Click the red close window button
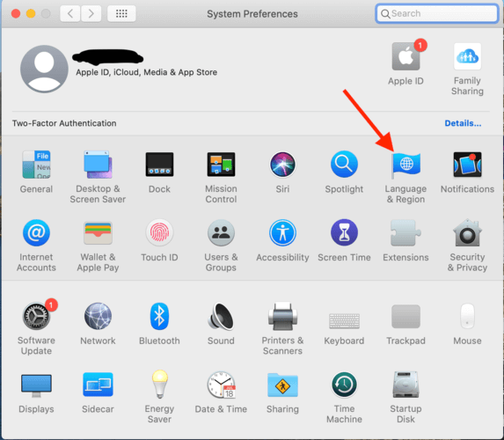The height and width of the screenshot is (440, 504). 16,13
